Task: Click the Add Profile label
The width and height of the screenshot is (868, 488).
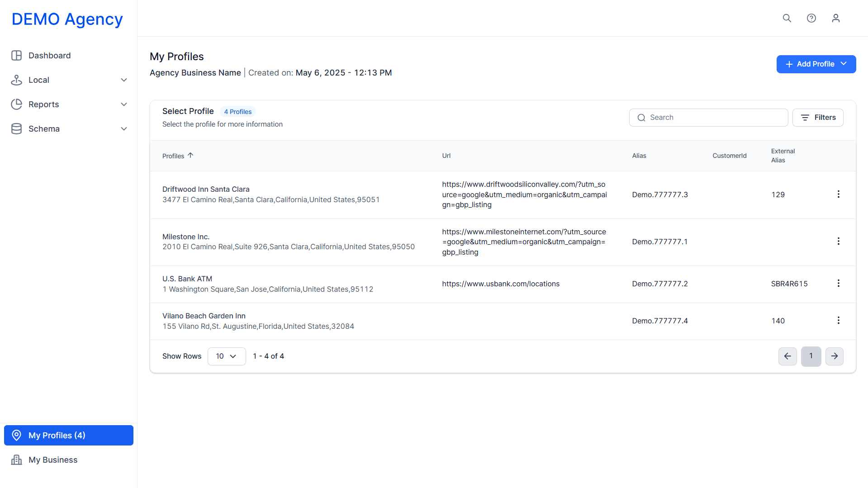Action: (816, 64)
